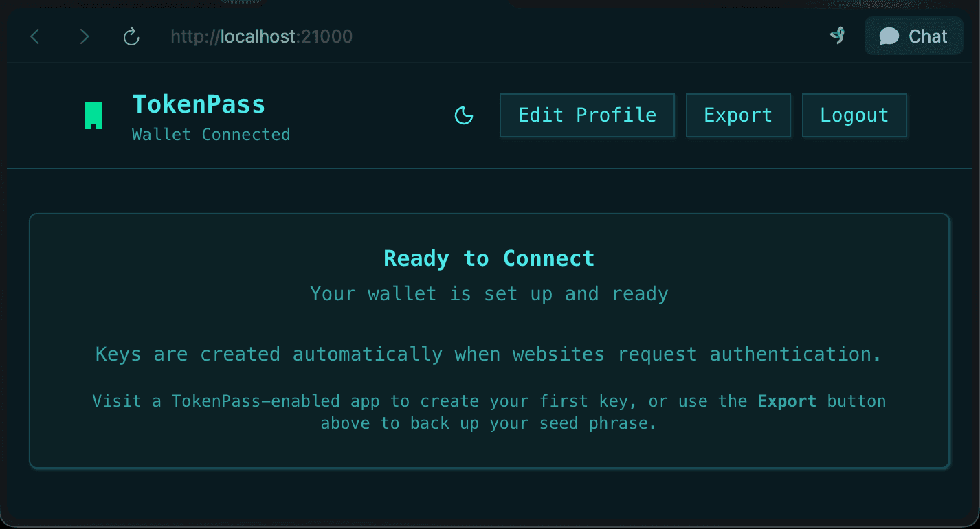The height and width of the screenshot is (529, 980).
Task: Click the leaf icon beside the Chat button
Action: pyautogui.click(x=838, y=36)
